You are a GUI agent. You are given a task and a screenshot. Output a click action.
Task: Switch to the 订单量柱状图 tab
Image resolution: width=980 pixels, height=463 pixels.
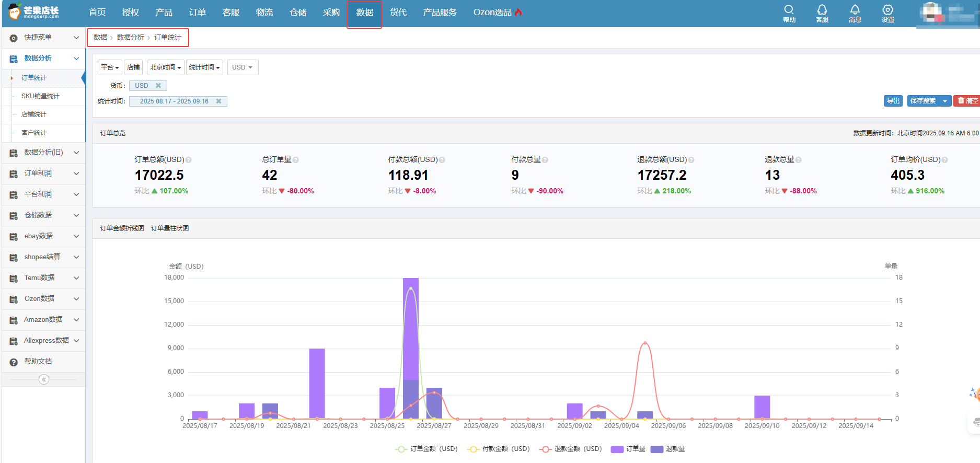pos(170,228)
